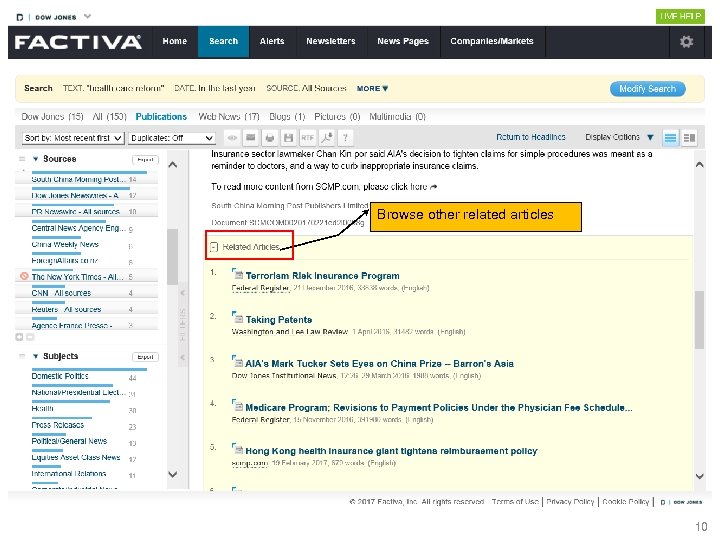720x540 pixels.
Task: Click first small icon below Sources list
Action: pyautogui.click(x=19, y=337)
